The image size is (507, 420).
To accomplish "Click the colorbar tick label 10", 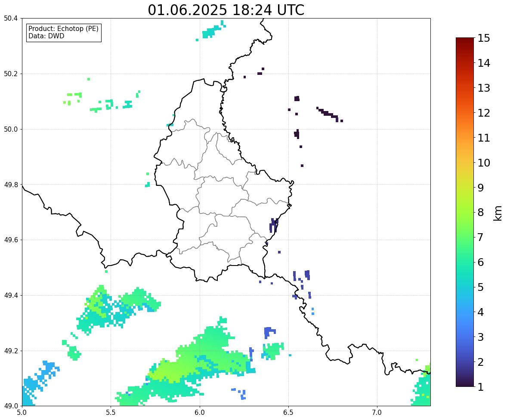I will tap(484, 163).
